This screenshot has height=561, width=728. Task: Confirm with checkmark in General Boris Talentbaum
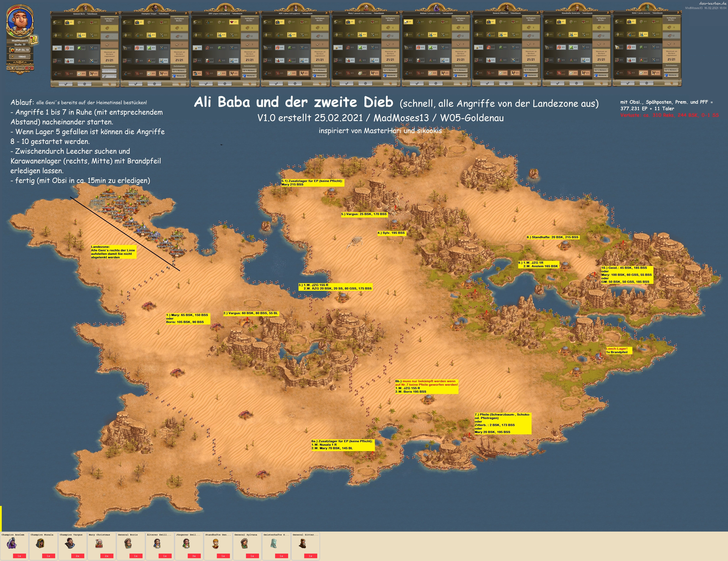[66, 84]
